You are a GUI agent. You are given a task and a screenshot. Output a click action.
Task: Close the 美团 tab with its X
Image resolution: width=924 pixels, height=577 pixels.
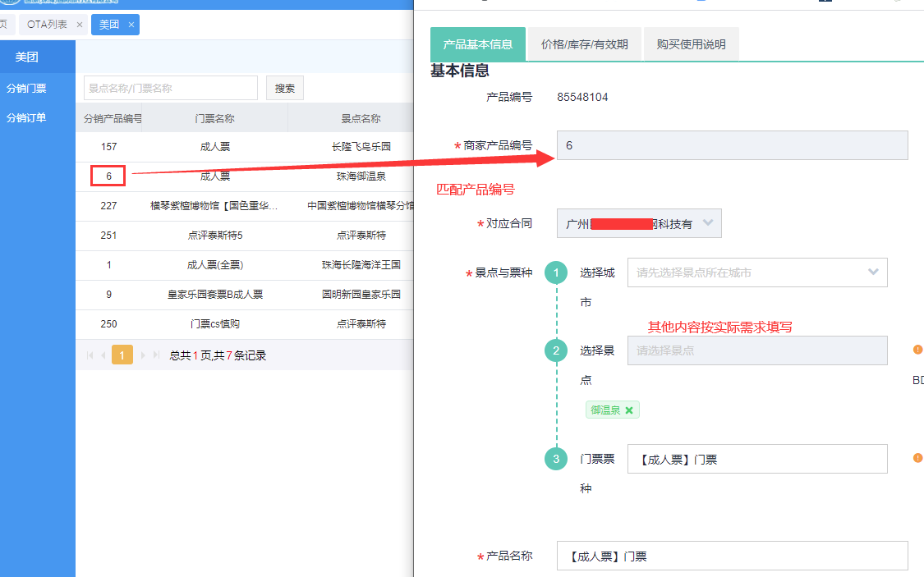tap(131, 25)
